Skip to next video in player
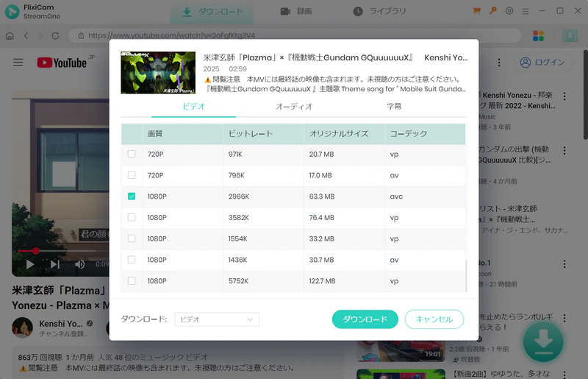 pyautogui.click(x=55, y=264)
